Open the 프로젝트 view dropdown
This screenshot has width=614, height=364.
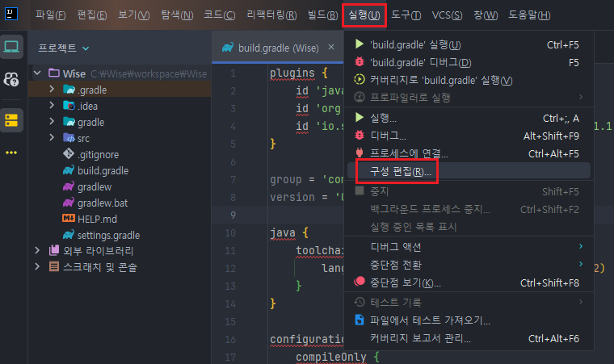(64, 48)
